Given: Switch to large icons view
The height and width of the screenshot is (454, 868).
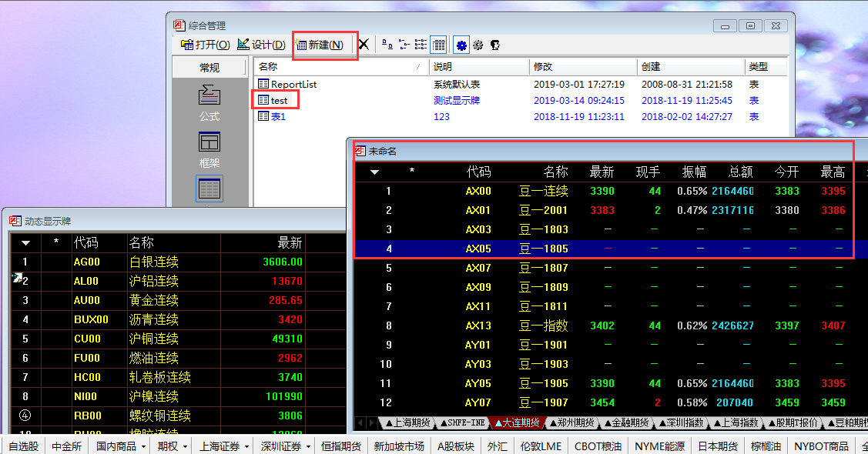Looking at the screenshot, I should (x=387, y=45).
